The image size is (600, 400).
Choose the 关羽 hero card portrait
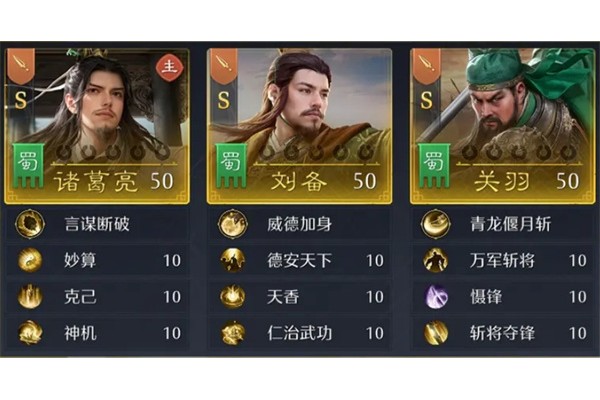pyautogui.click(x=503, y=126)
